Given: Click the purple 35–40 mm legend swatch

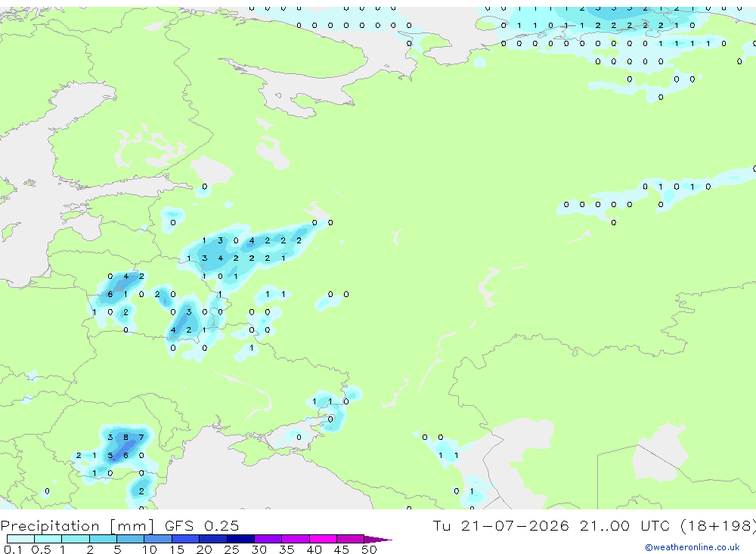Looking at the screenshot, I should (x=296, y=539).
